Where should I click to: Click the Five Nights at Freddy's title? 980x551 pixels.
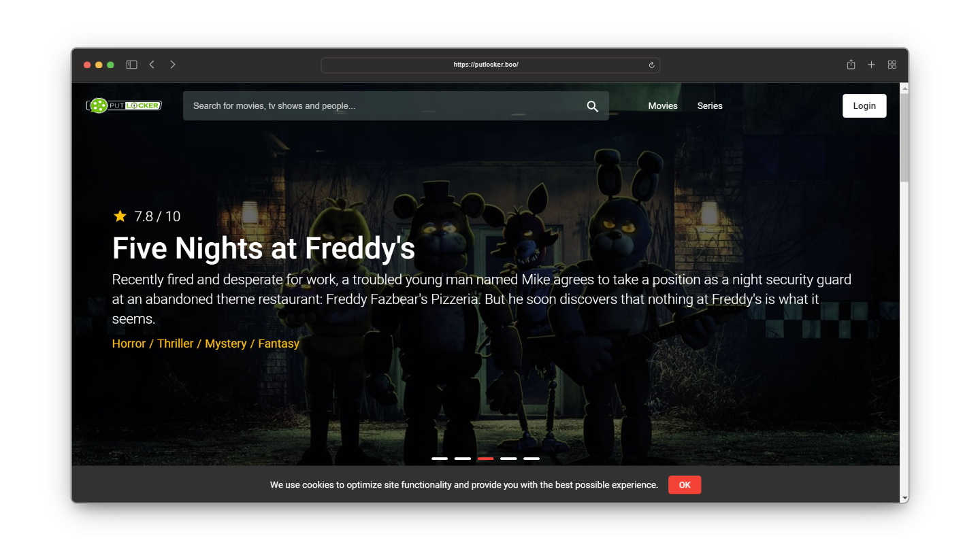coord(263,248)
